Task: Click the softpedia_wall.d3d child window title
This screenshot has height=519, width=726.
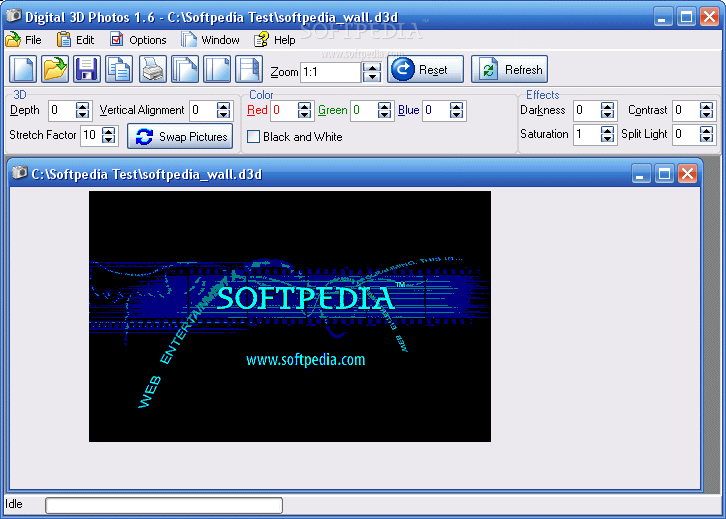Action: coord(146,175)
